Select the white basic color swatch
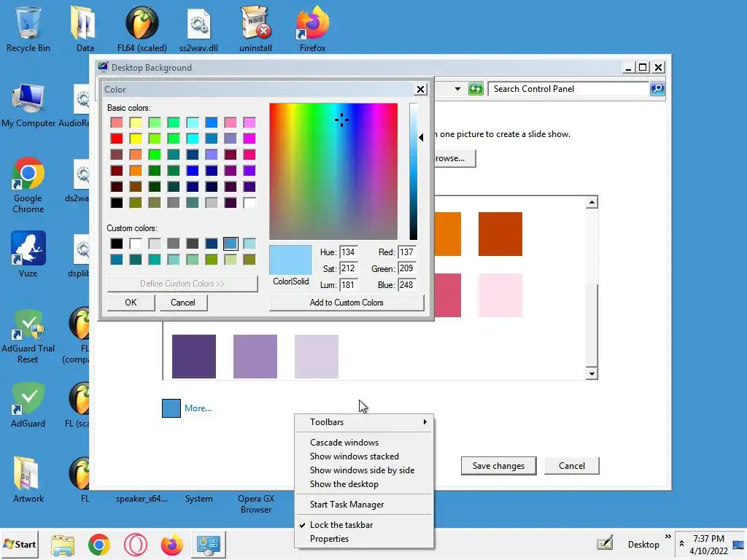This screenshot has width=747, height=560. (x=249, y=203)
